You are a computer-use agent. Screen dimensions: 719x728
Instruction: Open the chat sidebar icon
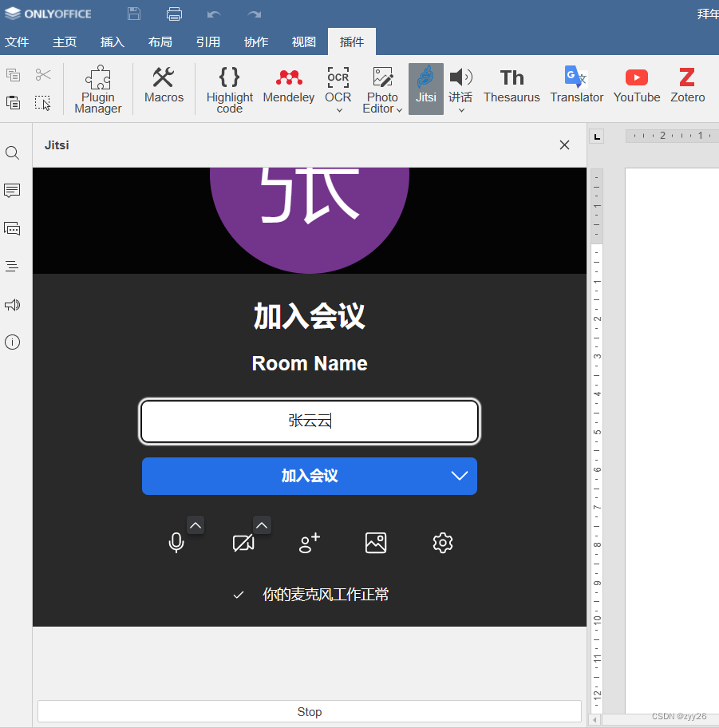pos(13,228)
